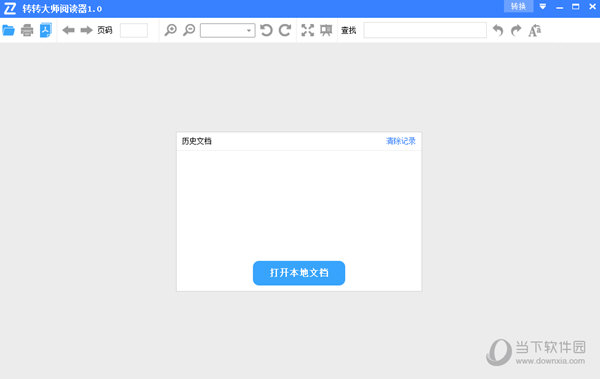
Task: Click the 页码 label
Action: click(105, 30)
